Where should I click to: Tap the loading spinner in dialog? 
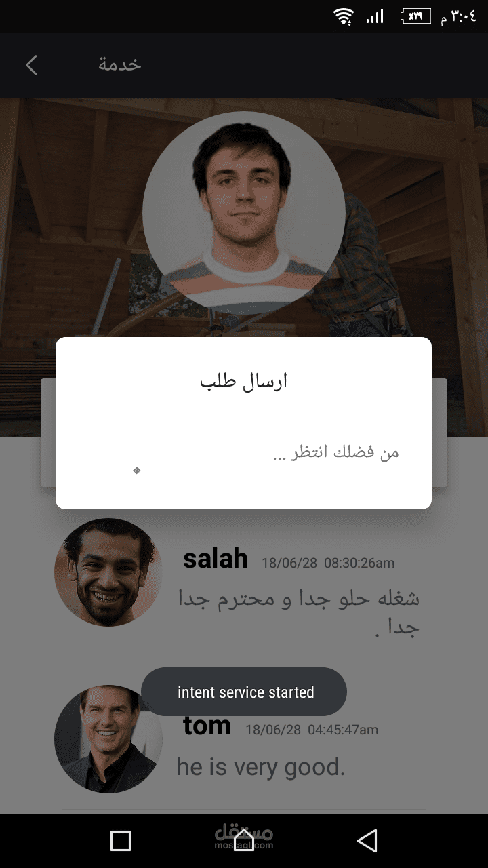tap(137, 470)
